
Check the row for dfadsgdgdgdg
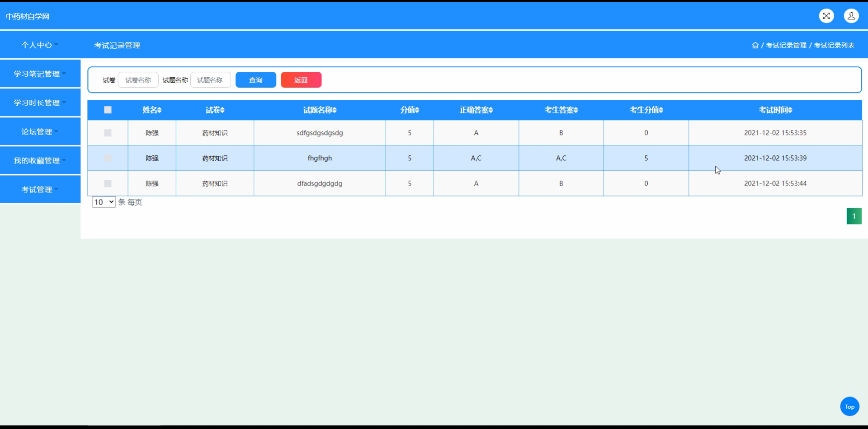[x=108, y=183]
